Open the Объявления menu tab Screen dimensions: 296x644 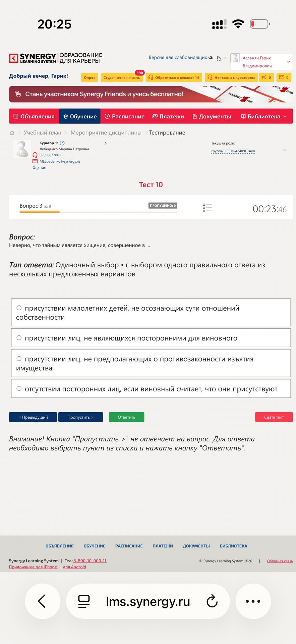click(34, 116)
